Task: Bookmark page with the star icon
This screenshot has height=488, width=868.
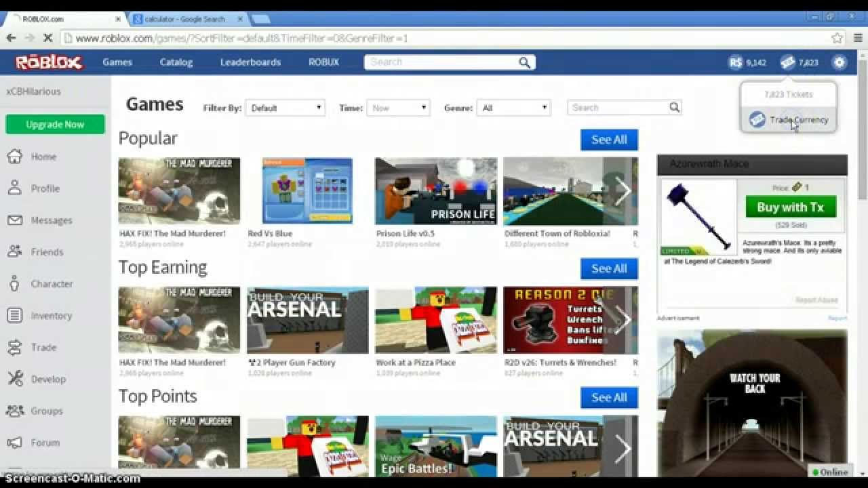Action: tap(837, 38)
